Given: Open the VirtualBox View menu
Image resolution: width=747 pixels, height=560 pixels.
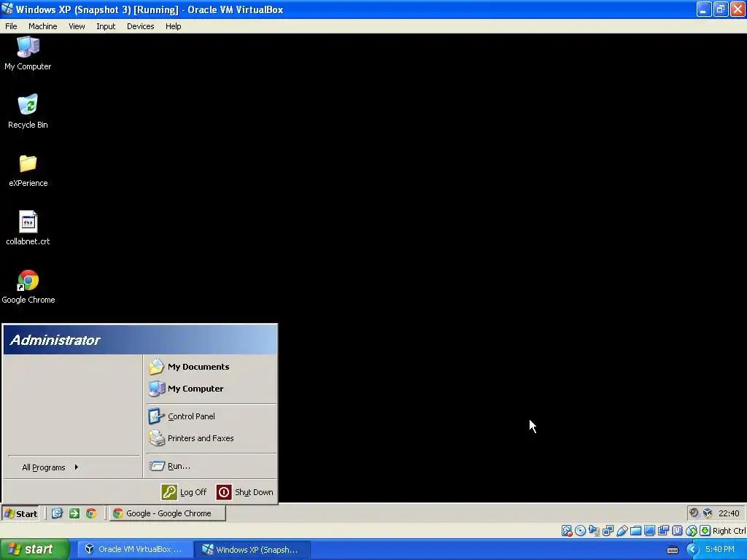Looking at the screenshot, I should tap(77, 26).
